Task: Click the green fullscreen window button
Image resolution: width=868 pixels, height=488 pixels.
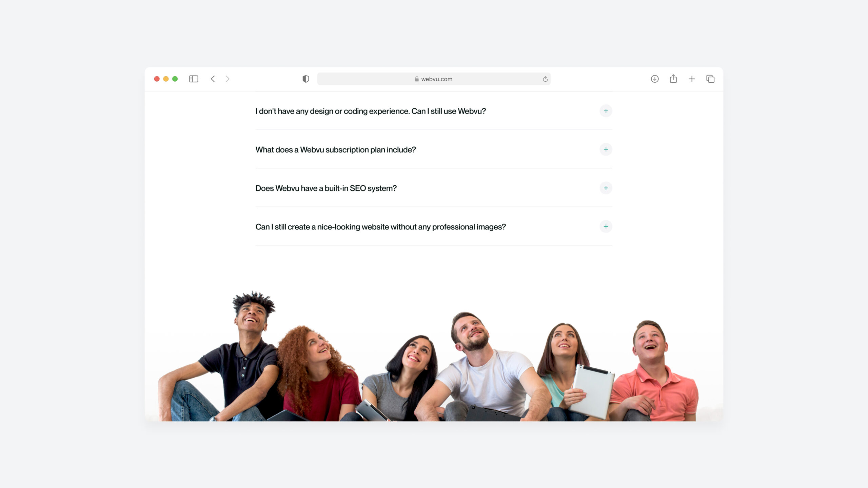Action: pyautogui.click(x=175, y=79)
